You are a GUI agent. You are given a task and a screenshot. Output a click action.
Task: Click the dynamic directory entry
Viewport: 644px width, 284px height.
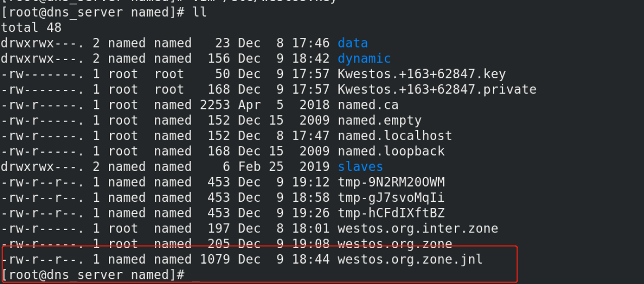pos(364,59)
